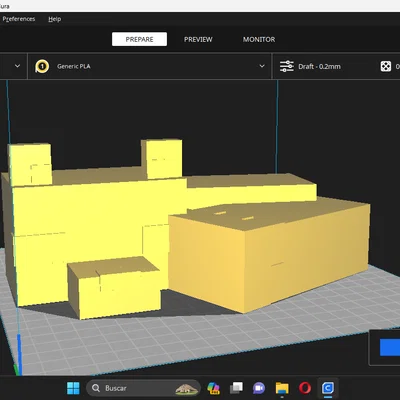Viewport: 400px width, 400px height.
Task: Open the Help menu
Action: pyautogui.click(x=55, y=19)
